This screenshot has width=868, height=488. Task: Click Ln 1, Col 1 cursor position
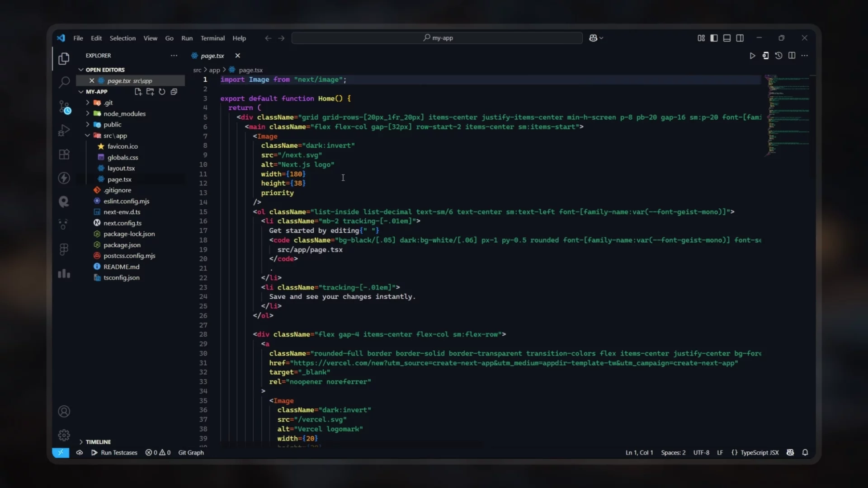639,452
